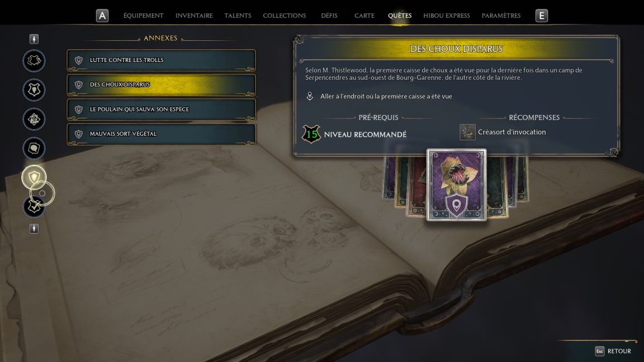The image size is (644, 362).
Task: Open the completed quests checkmark icon
Action: click(x=34, y=207)
